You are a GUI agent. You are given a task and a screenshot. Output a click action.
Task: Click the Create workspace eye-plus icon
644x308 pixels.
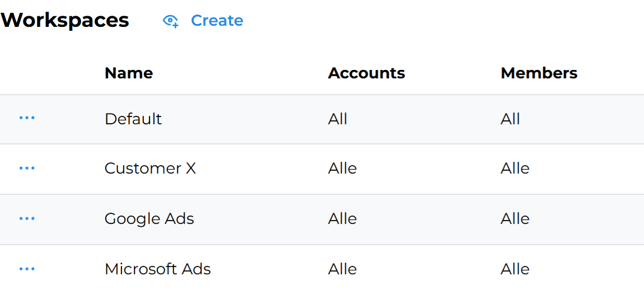170,21
